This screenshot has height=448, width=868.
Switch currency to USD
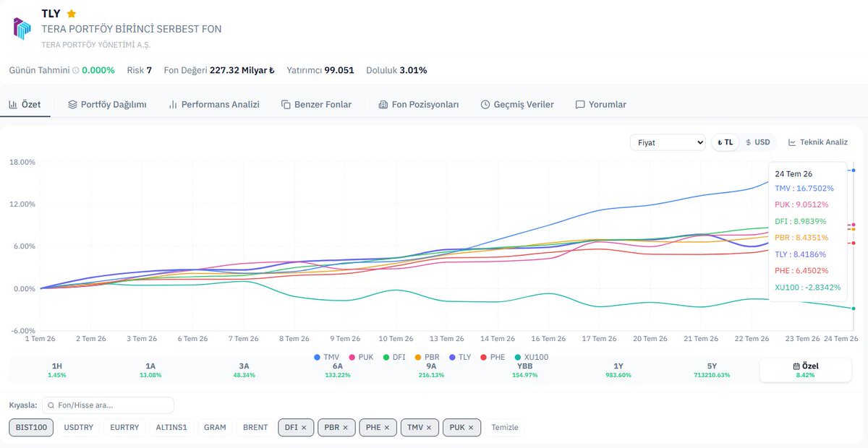click(757, 142)
